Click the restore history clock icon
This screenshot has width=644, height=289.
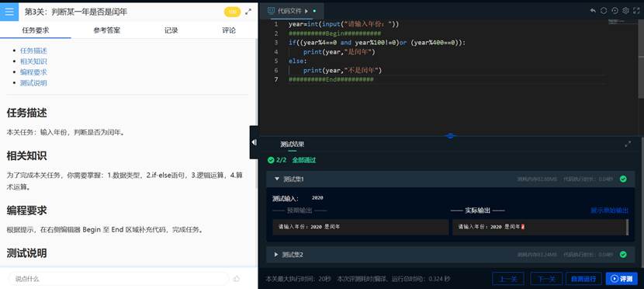[x=615, y=11]
